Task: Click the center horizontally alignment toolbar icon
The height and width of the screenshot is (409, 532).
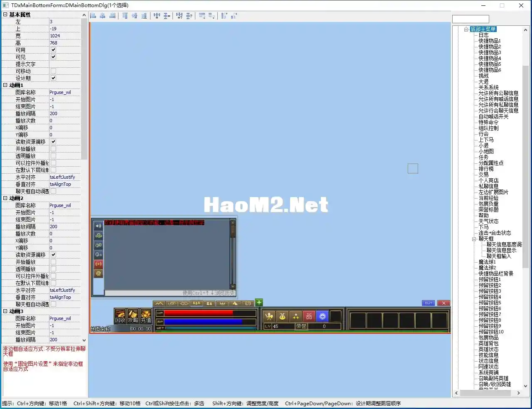Action: 103,16
